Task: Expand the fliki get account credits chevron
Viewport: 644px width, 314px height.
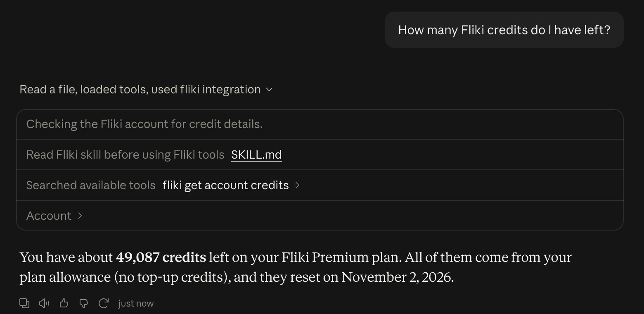Action: click(x=297, y=186)
